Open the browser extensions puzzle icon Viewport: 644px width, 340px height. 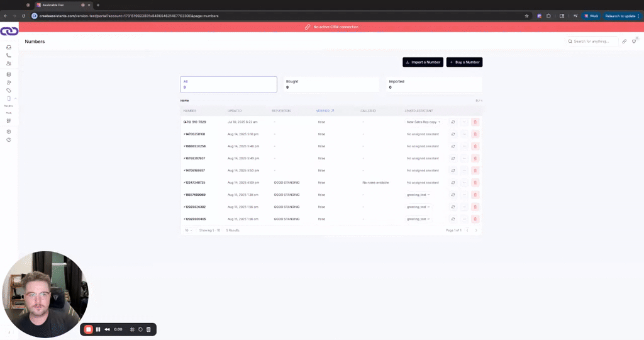(x=548, y=16)
